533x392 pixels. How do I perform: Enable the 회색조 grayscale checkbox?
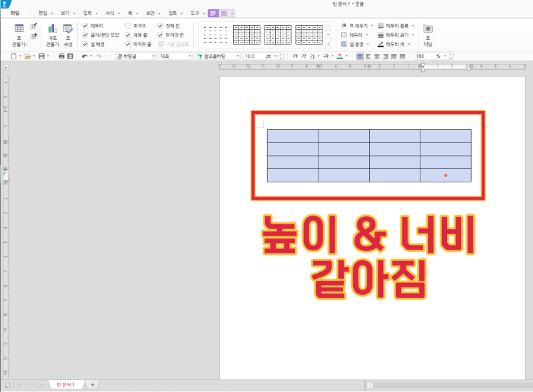click(x=128, y=25)
